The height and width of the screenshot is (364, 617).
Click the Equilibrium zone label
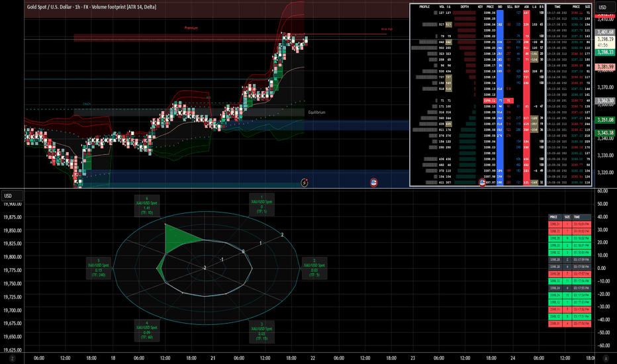pos(316,113)
